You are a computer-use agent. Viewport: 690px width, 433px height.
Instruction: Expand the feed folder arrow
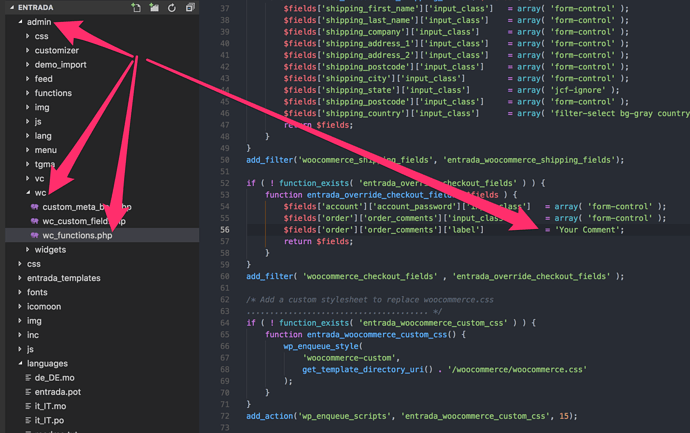point(28,79)
